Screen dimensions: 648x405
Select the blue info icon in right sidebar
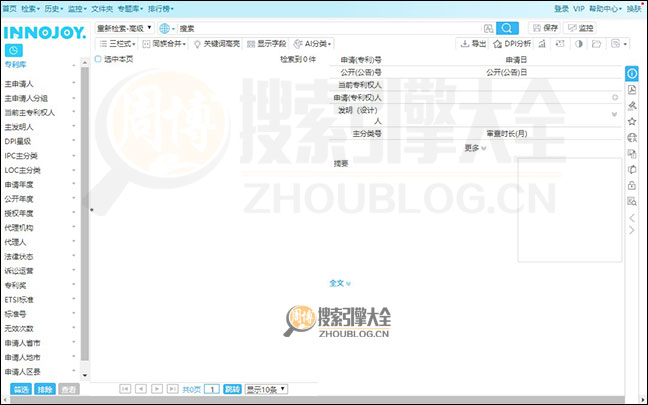(632, 74)
